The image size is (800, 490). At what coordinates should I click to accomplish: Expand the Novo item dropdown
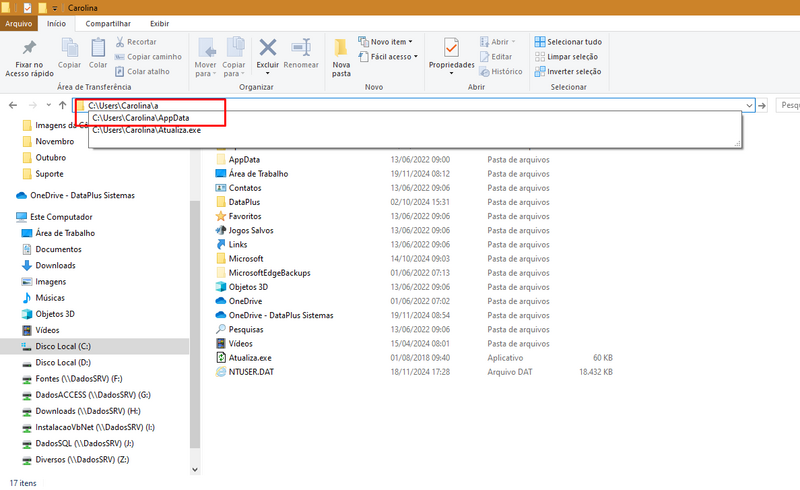tap(385, 42)
